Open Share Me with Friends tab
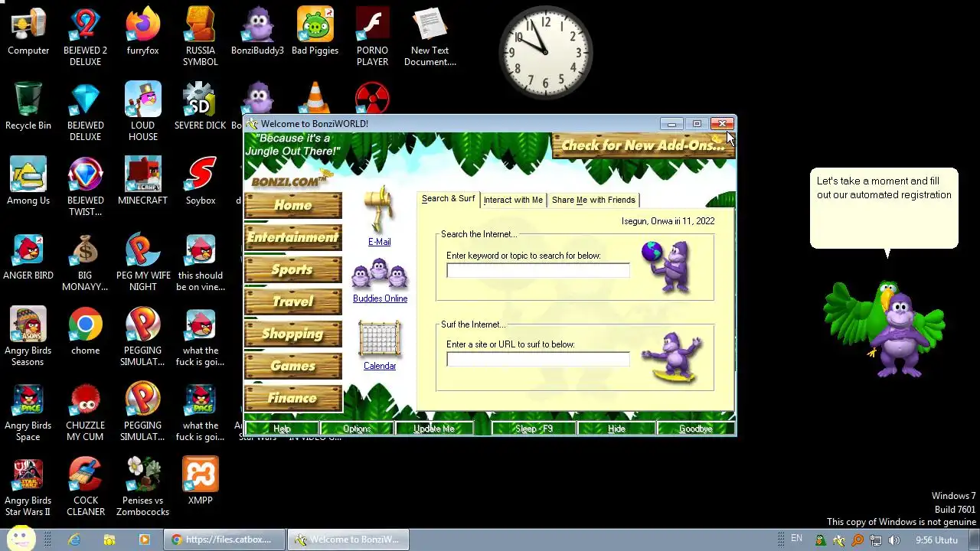This screenshot has width=980, height=551. [x=593, y=200]
